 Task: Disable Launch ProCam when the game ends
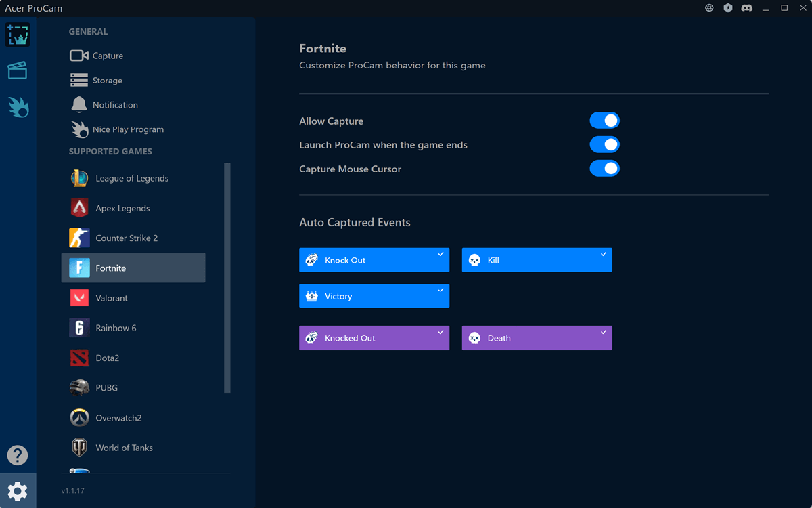[604, 145]
